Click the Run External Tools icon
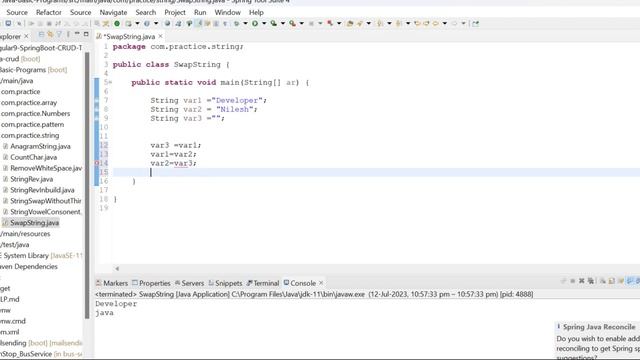640x360 pixels. pyautogui.click(x=292, y=23)
